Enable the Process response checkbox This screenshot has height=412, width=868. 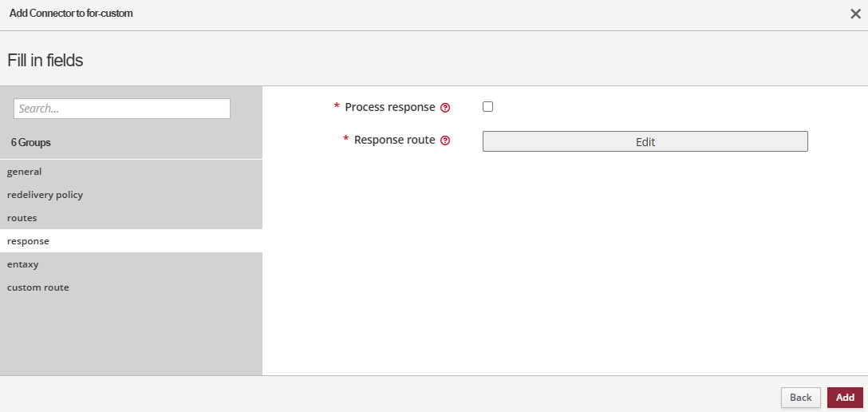(x=488, y=107)
